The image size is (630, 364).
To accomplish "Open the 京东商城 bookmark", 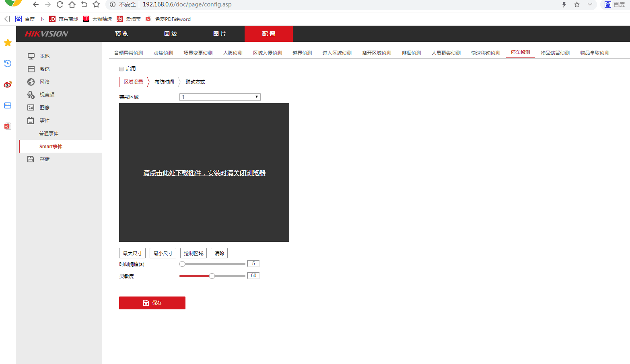I will (x=64, y=19).
